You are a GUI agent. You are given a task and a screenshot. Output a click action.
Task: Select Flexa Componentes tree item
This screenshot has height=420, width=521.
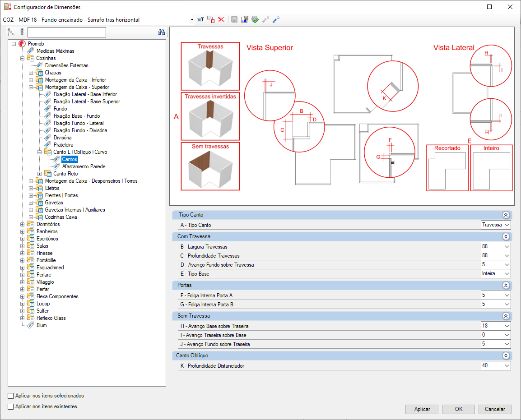57,296
